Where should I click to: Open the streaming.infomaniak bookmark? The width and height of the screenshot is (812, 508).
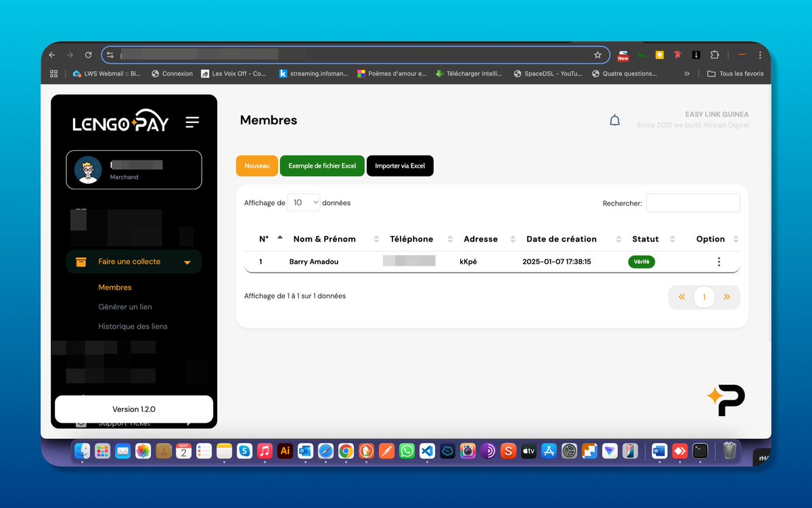pos(314,74)
